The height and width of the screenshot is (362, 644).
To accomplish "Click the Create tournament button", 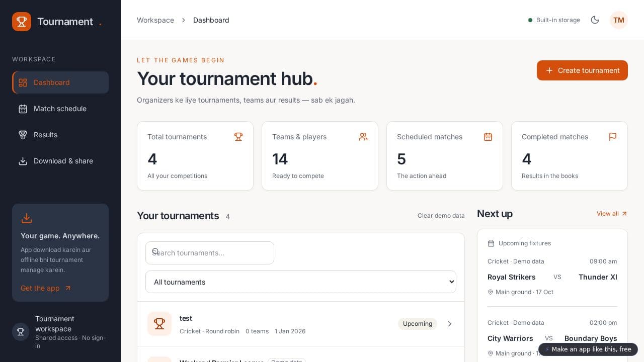I will coord(582,70).
